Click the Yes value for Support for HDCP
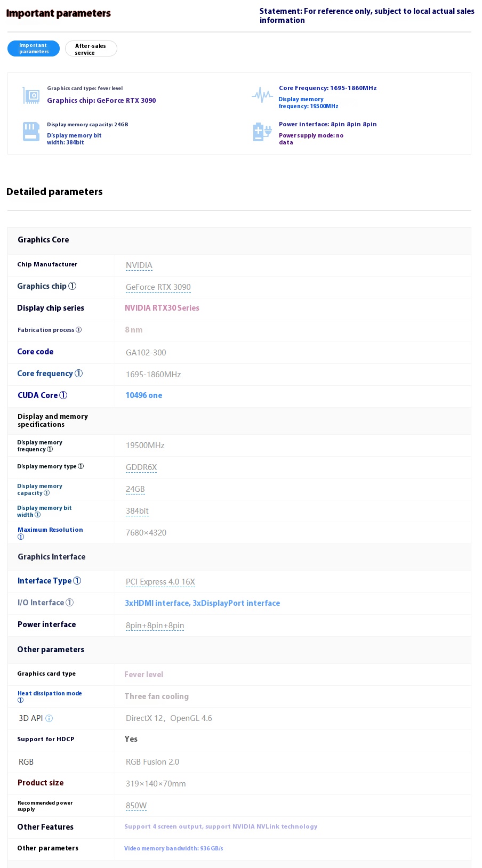The image size is (482, 868). 131,739
